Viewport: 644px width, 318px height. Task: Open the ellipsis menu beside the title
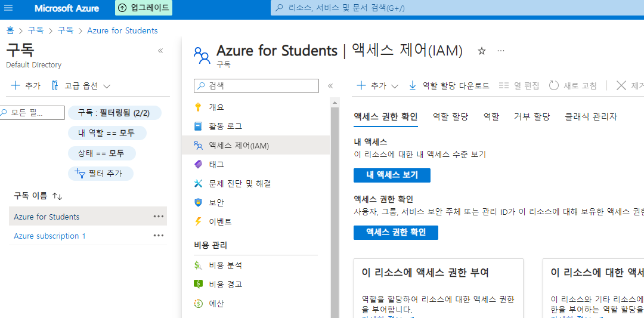(x=501, y=51)
